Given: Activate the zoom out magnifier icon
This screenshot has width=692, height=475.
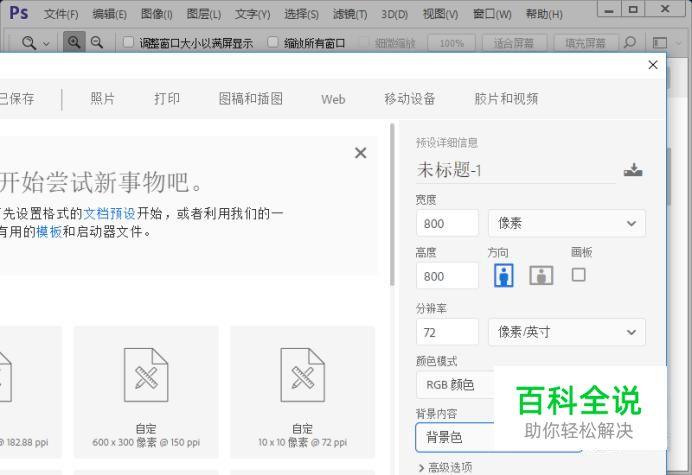Looking at the screenshot, I should pyautogui.click(x=97, y=42).
